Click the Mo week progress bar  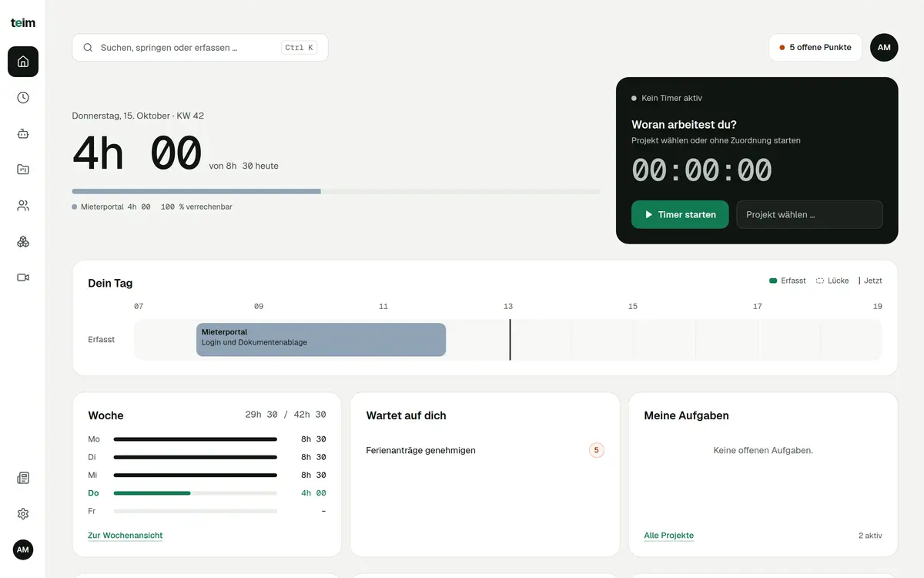pos(196,439)
